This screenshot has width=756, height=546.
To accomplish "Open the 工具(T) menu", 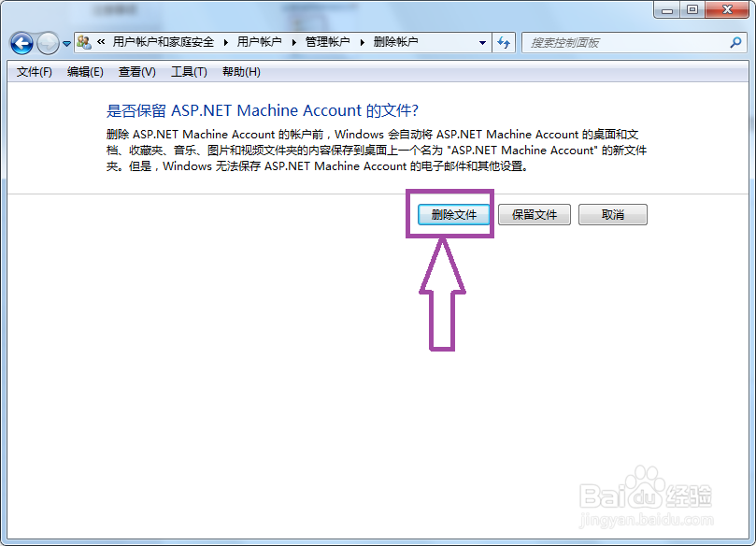I will pos(189,72).
